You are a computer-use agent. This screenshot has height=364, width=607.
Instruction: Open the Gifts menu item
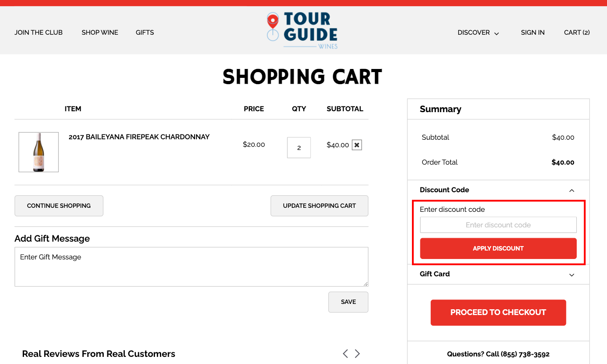point(145,32)
